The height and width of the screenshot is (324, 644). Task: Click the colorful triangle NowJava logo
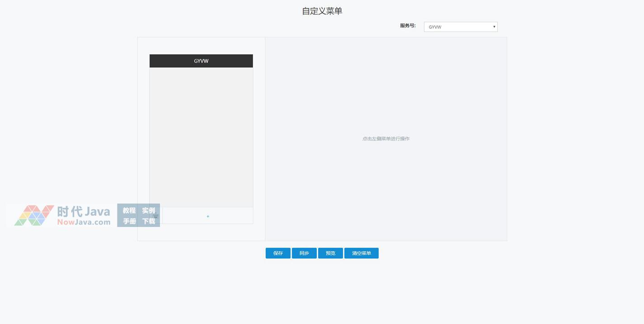click(x=34, y=216)
